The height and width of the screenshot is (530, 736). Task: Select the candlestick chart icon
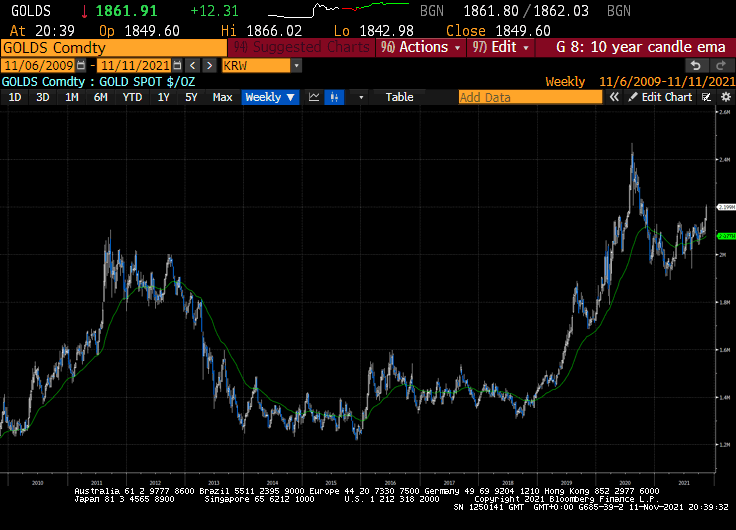click(x=334, y=97)
